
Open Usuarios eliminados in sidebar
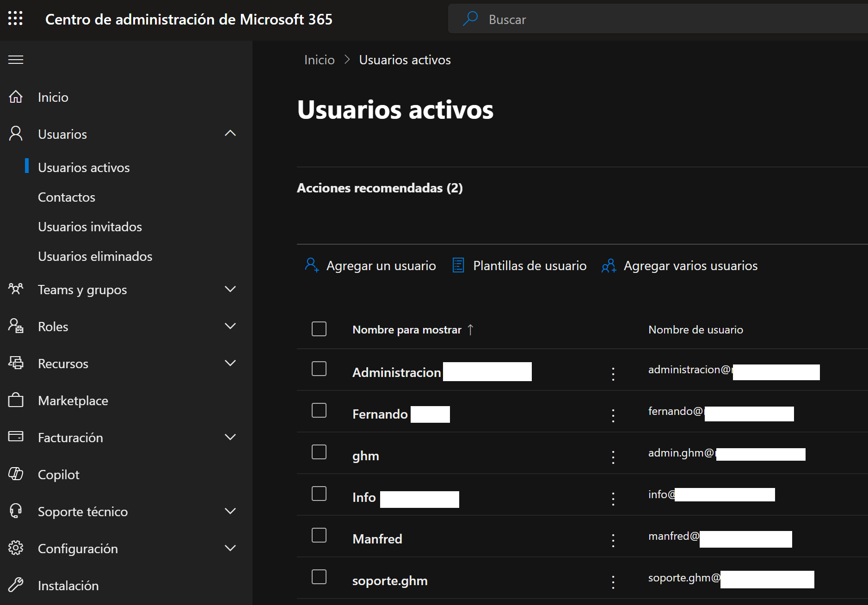95,256
